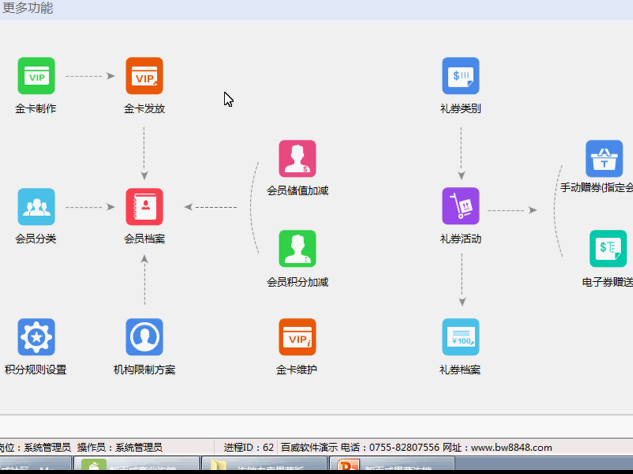Click the 机构限制方案 icon
Viewport: 633px width, 474px height.
(144, 338)
